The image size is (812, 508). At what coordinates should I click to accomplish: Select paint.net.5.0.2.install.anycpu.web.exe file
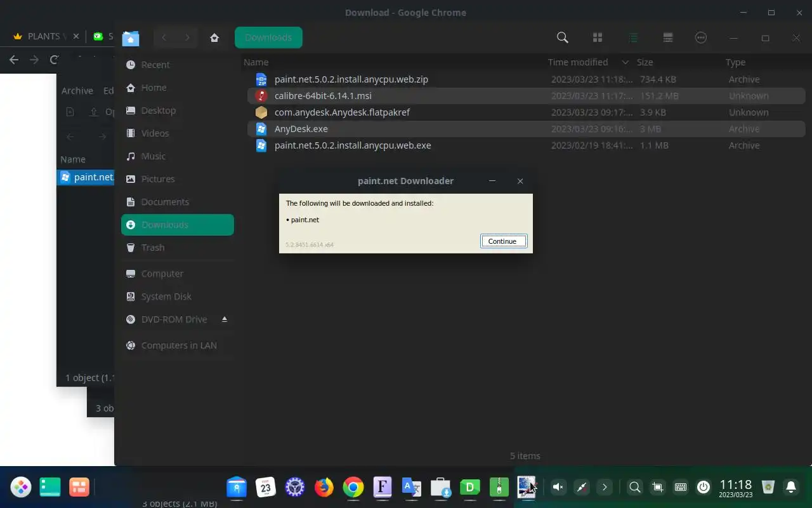(526, 145)
